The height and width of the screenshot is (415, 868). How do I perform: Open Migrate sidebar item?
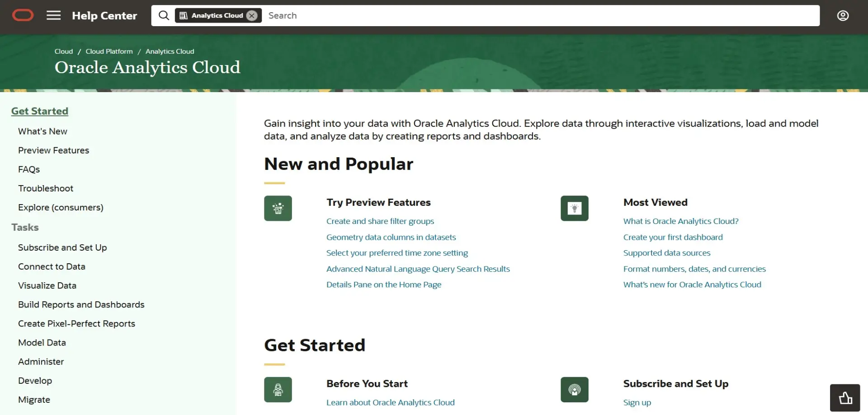[x=34, y=400]
